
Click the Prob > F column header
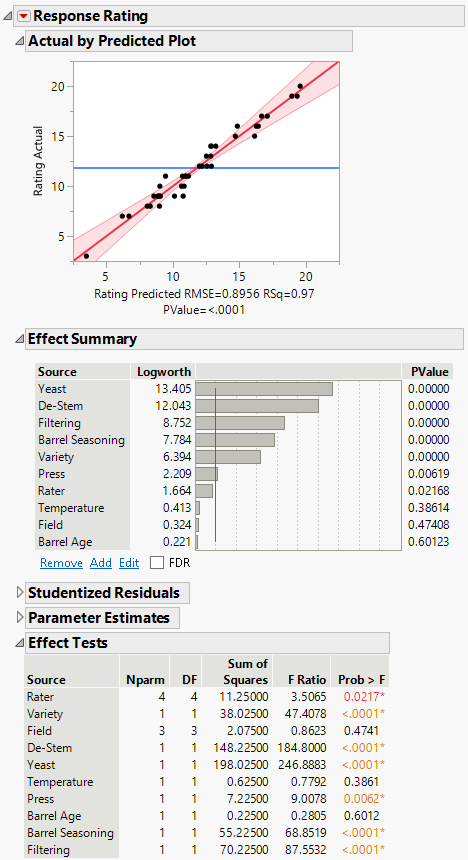tap(362, 680)
